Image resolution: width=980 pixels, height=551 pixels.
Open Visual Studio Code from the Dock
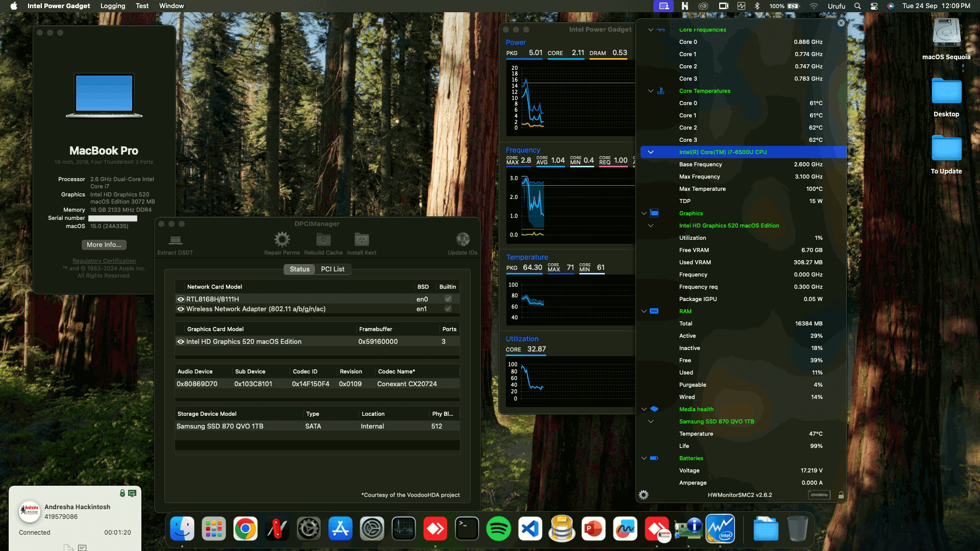click(530, 529)
